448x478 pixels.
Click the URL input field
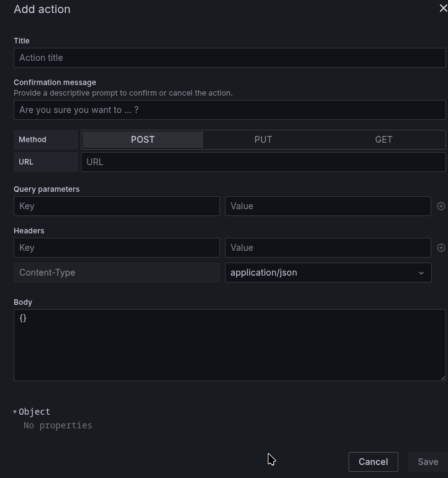coord(263,162)
